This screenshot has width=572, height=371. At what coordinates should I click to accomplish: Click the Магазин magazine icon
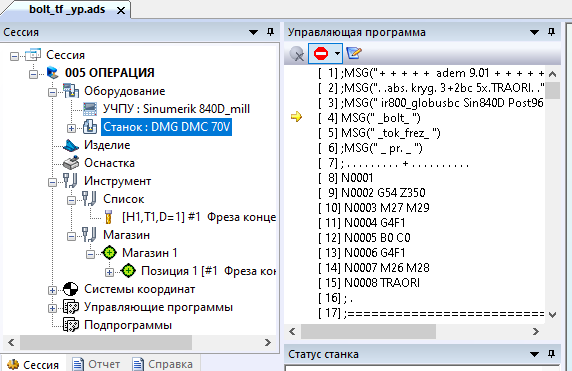point(89,235)
